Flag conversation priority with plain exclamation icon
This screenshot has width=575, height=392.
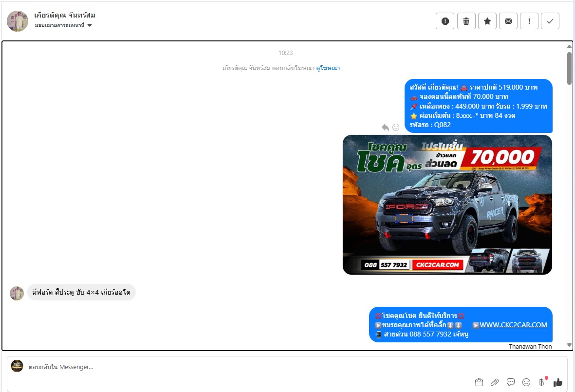(x=529, y=21)
